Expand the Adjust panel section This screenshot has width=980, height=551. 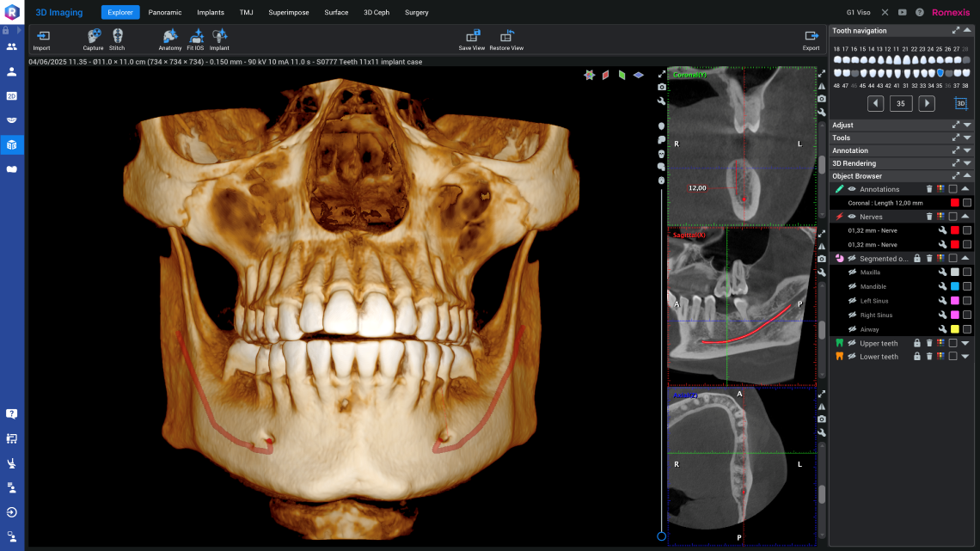point(966,126)
